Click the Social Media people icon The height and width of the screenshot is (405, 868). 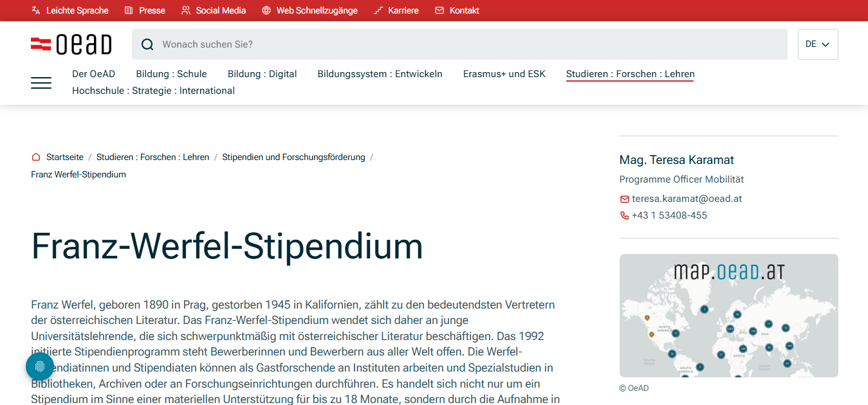pyautogui.click(x=186, y=10)
